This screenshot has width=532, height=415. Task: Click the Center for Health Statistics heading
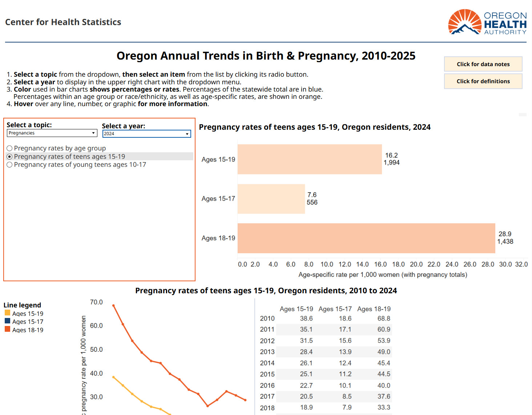click(x=63, y=22)
